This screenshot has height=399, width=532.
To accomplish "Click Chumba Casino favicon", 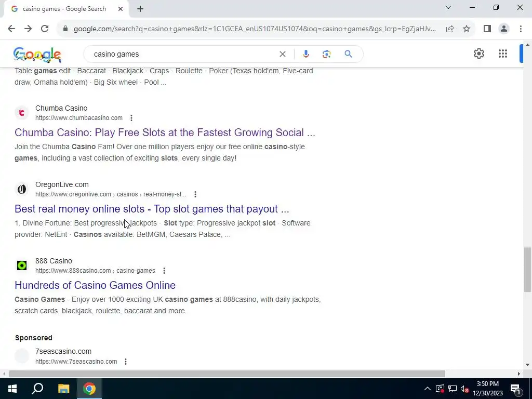I will [22, 113].
